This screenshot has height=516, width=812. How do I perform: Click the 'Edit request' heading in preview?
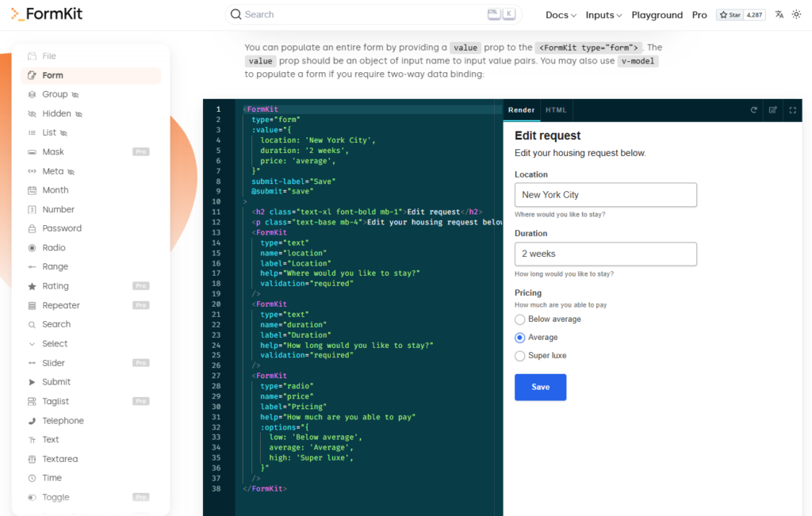pos(547,136)
